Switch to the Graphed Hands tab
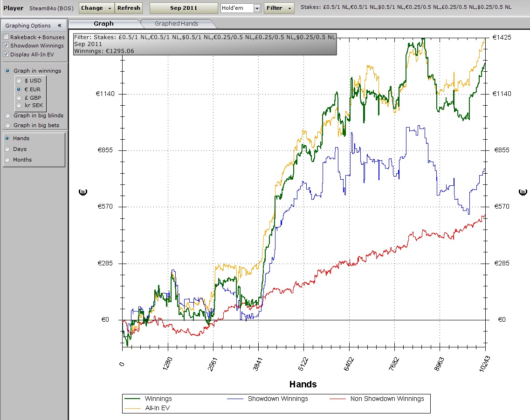Viewport: 530px width, 420px height. click(x=176, y=24)
